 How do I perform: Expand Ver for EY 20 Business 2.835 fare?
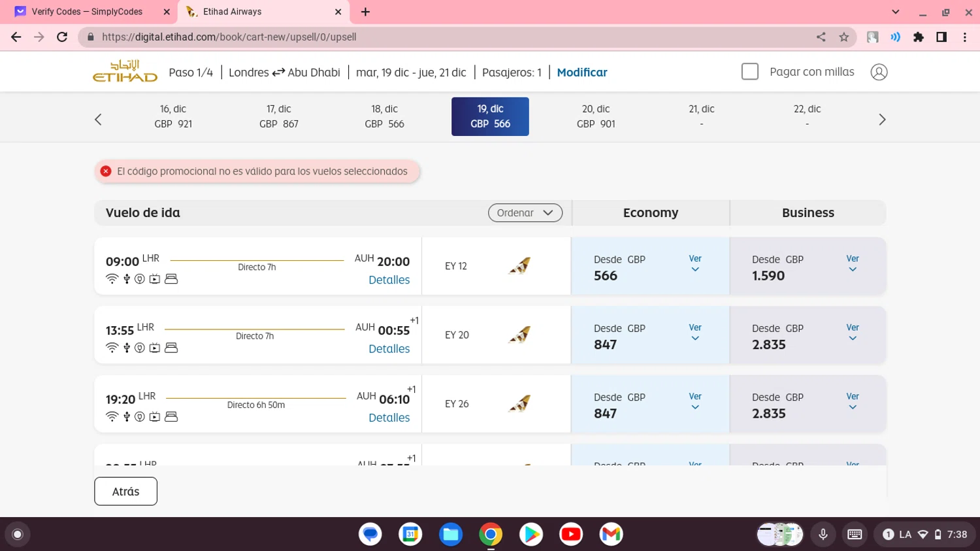pyautogui.click(x=853, y=332)
